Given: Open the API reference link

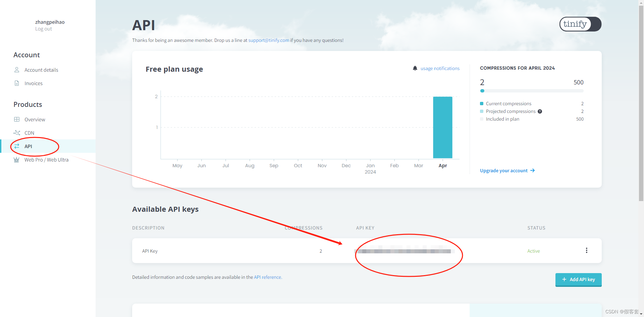Looking at the screenshot, I should (x=268, y=277).
